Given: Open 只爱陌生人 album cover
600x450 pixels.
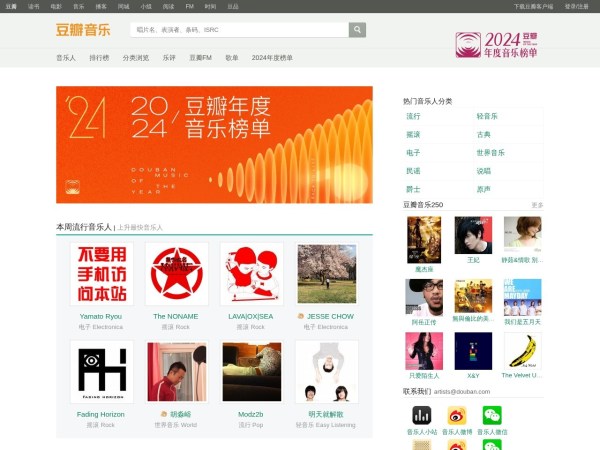Looking at the screenshot, I should pyautogui.click(x=424, y=351).
